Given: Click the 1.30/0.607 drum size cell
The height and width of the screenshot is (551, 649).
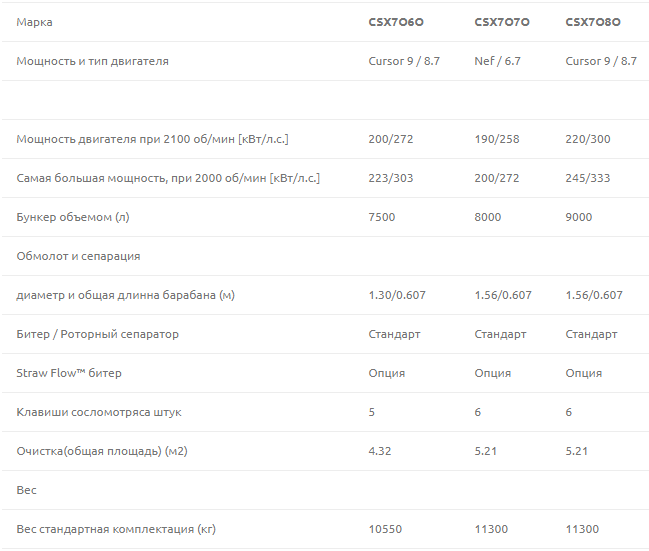Looking at the screenshot, I should 397,295.
